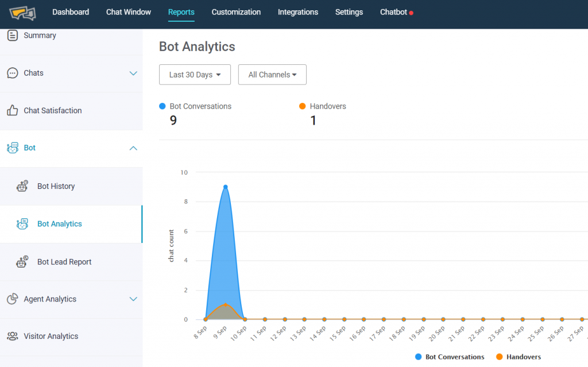Click the Agent Analytics pie chart icon
This screenshot has height=367, width=588.
tap(13, 299)
